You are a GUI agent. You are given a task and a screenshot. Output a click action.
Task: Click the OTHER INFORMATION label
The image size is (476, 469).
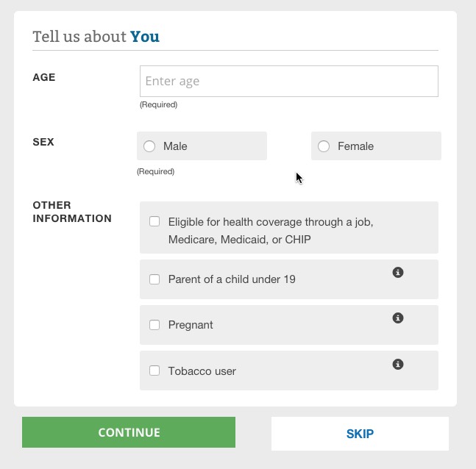tap(72, 212)
